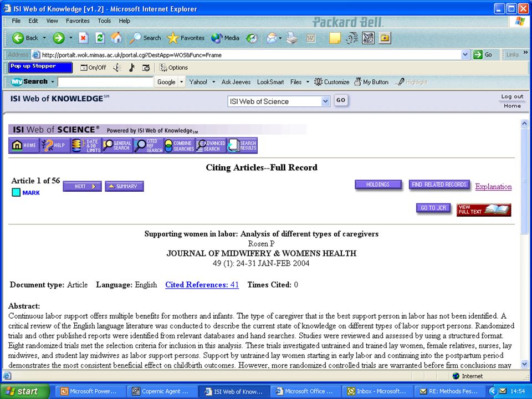Click the Pop up Stopper music note icon
Viewport: 532px width, 399px height.
click(132, 68)
